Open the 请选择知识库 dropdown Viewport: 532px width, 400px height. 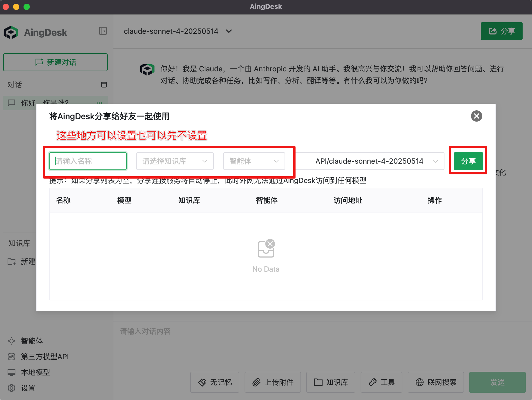pos(175,161)
